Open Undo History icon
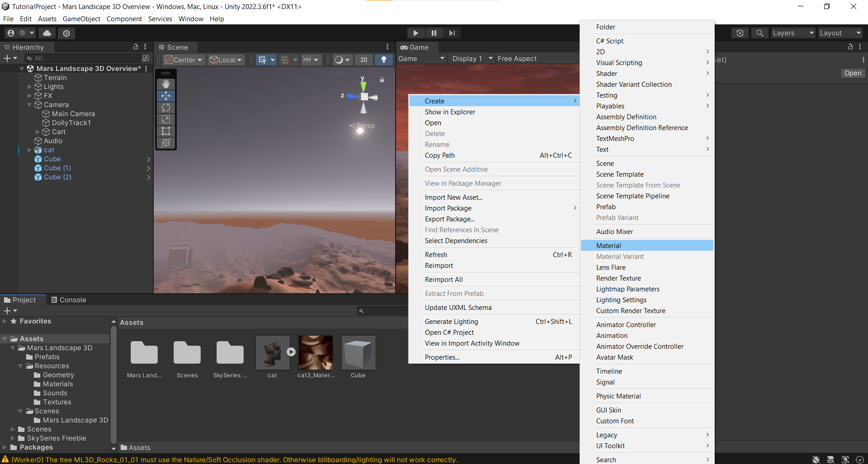868x464 pixels. pyautogui.click(x=740, y=33)
